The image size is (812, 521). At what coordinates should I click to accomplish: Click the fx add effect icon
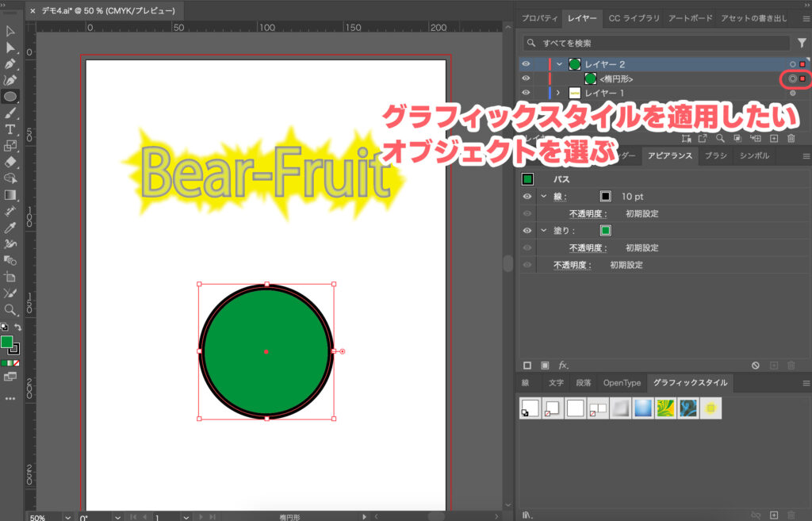[x=564, y=365]
